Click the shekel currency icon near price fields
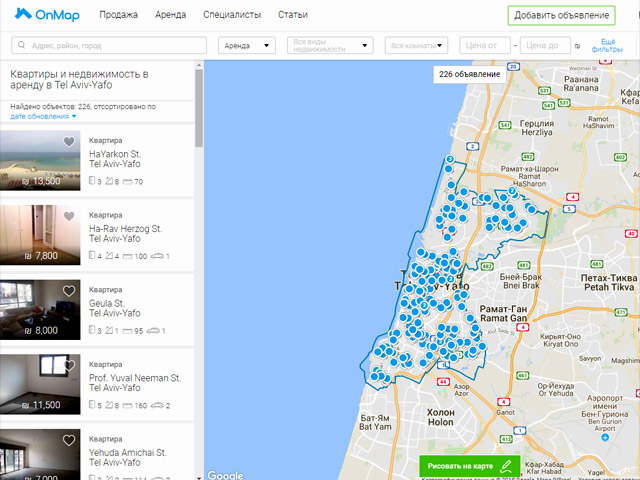640x480 pixels. click(x=577, y=46)
